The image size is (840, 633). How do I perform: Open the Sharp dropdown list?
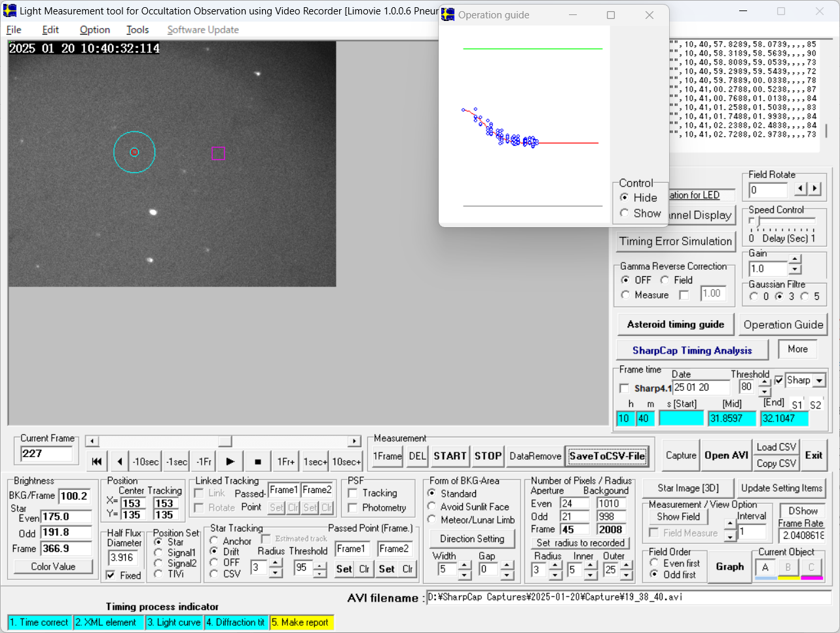pos(819,380)
